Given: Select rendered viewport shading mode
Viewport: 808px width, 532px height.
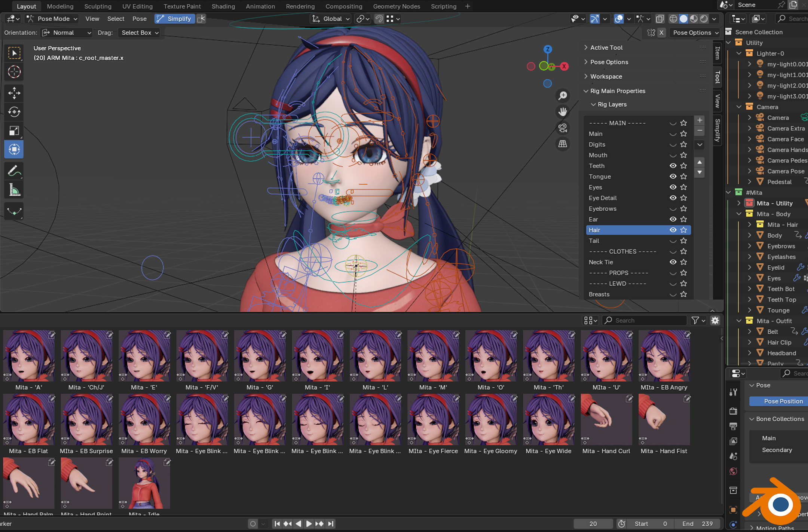Looking at the screenshot, I should tap(704, 19).
